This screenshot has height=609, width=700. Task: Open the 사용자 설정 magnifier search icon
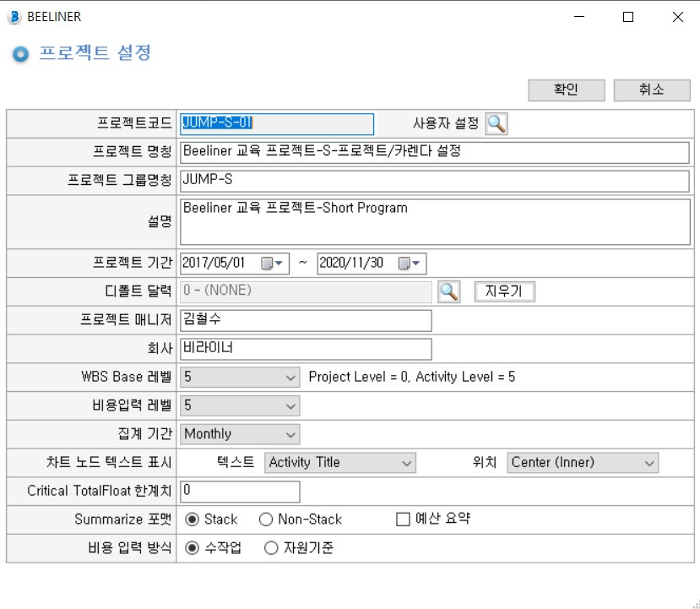click(x=497, y=123)
